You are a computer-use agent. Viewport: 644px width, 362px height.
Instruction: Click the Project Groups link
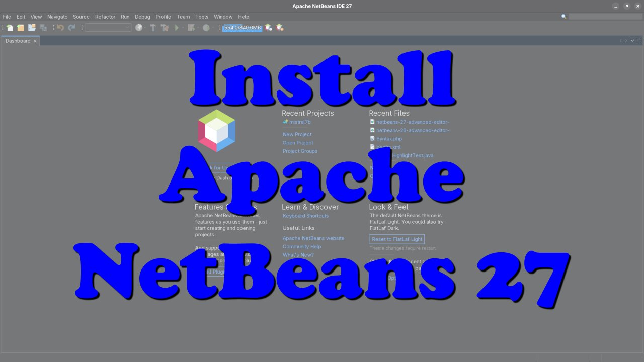click(x=300, y=151)
